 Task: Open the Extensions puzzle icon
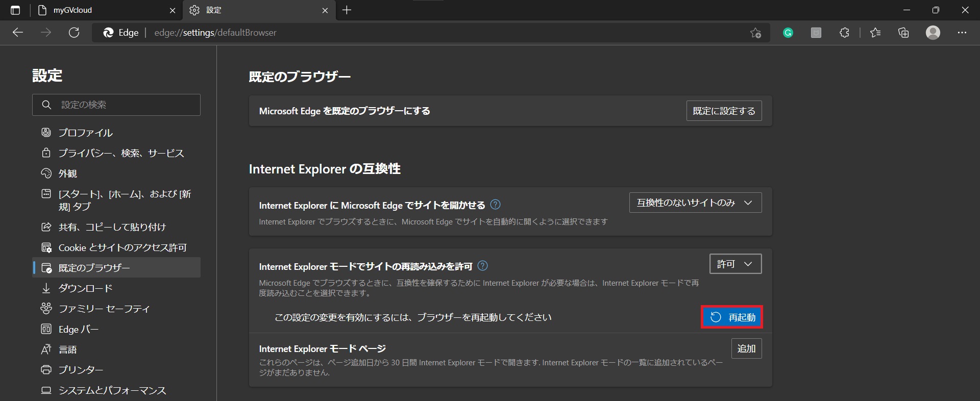point(844,33)
